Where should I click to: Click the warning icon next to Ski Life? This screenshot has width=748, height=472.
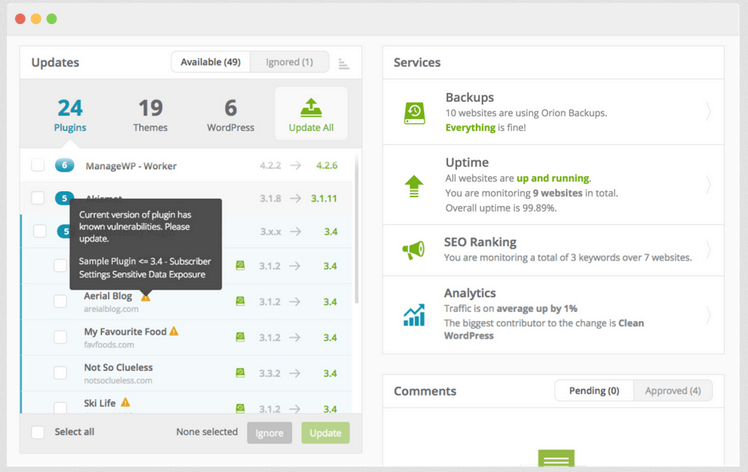pos(126,402)
